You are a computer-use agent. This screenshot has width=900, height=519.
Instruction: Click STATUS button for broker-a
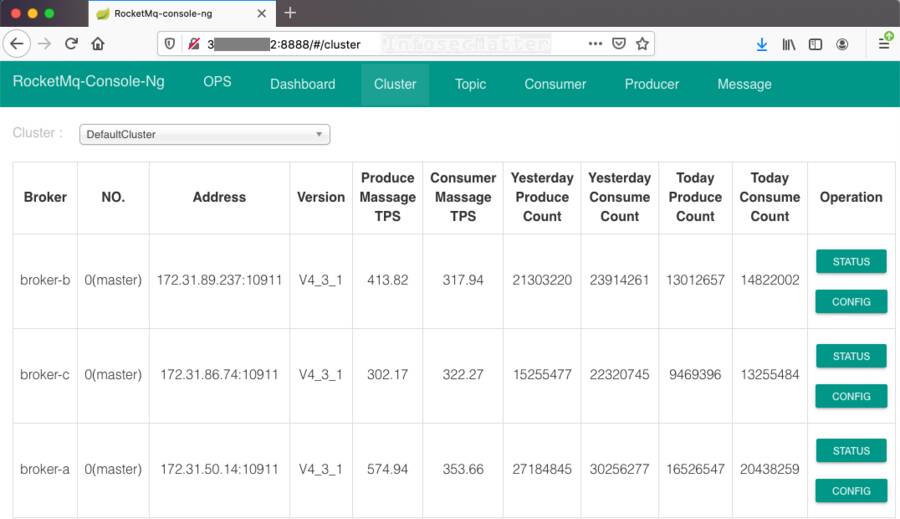coord(851,451)
